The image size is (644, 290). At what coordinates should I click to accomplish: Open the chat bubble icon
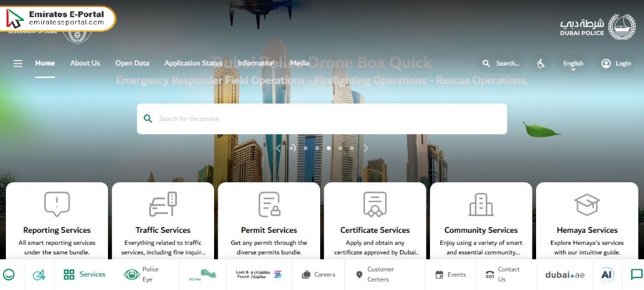tap(636, 275)
